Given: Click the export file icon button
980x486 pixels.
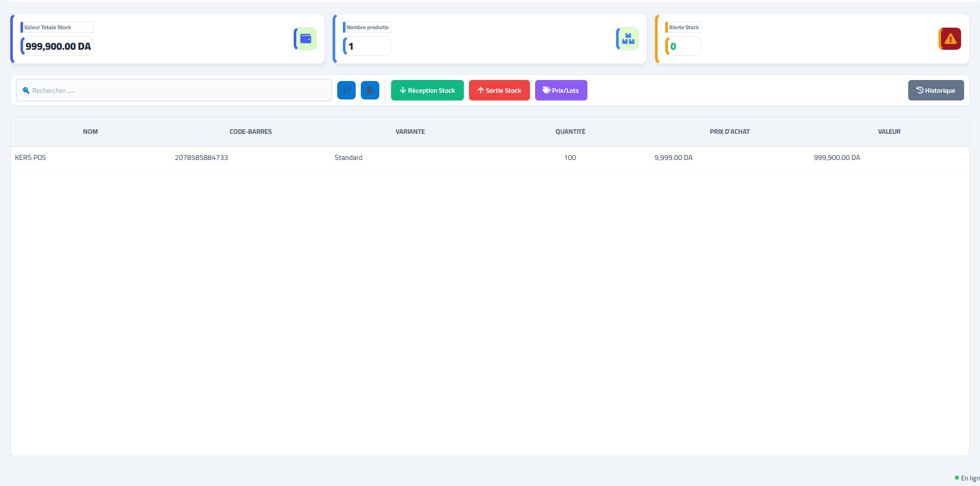Looking at the screenshot, I should point(370,90).
